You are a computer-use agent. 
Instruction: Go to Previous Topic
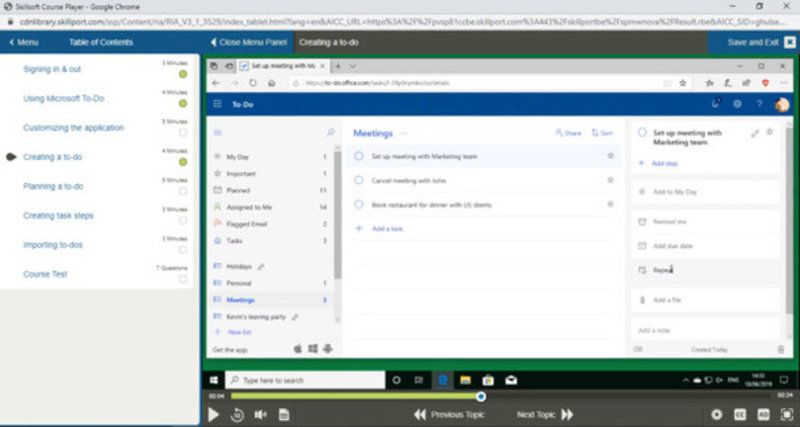449,415
